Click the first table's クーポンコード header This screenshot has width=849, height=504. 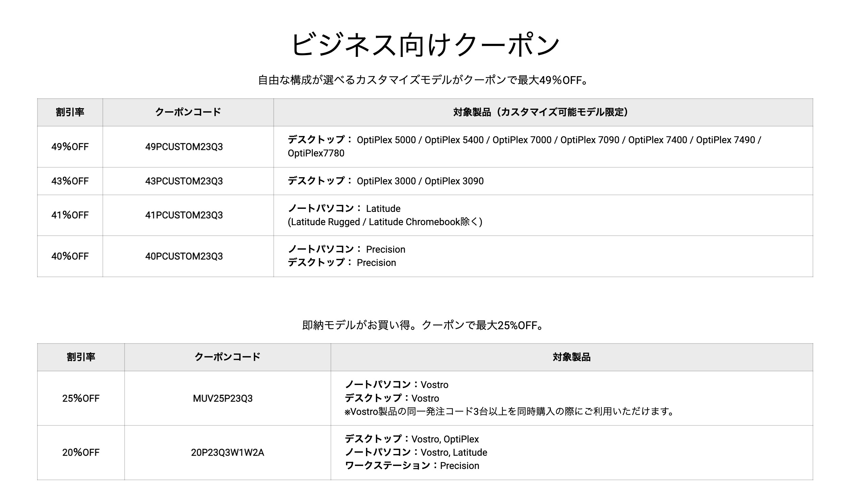pyautogui.click(x=188, y=112)
